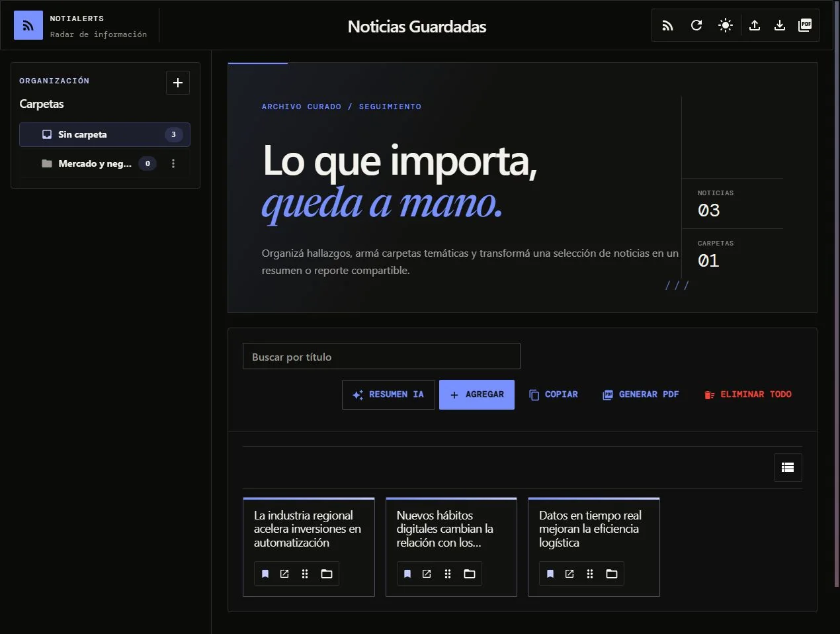Click the NOTIALERTS brand name
The width and height of the screenshot is (840, 634).
coord(77,19)
